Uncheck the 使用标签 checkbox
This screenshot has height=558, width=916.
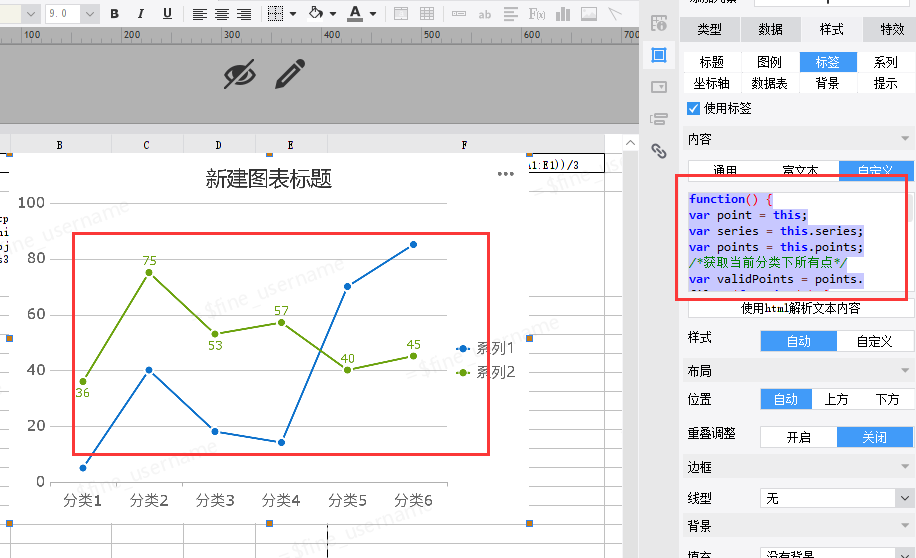pos(693,109)
